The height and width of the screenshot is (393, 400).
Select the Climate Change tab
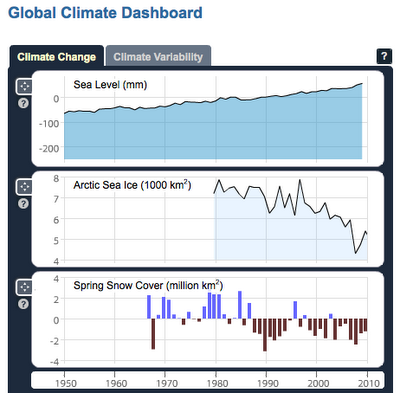pyautogui.click(x=57, y=57)
